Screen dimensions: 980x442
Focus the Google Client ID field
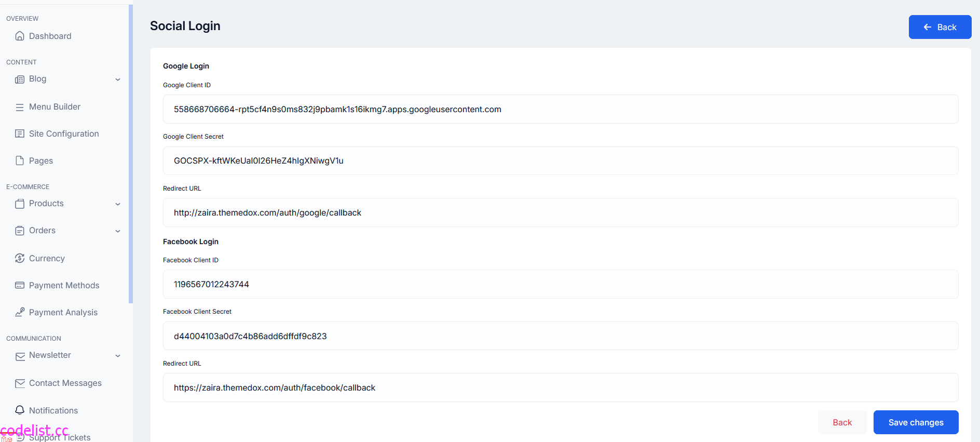561,109
